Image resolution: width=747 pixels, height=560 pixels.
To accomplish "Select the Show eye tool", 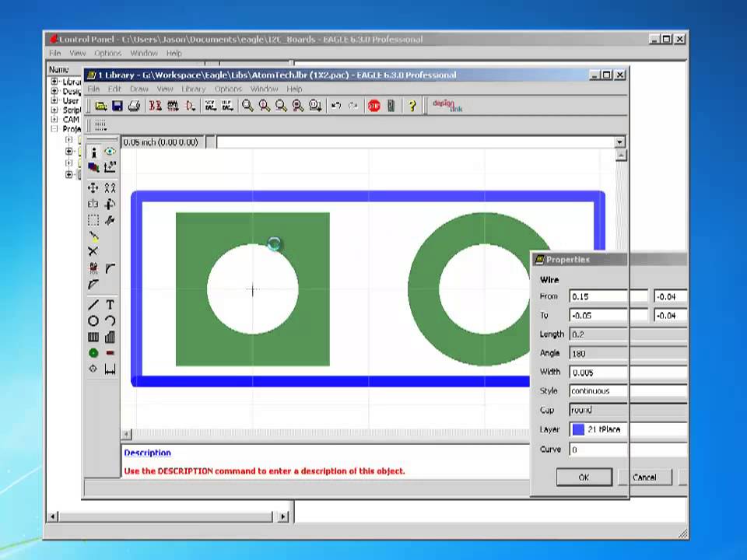I will [110, 152].
